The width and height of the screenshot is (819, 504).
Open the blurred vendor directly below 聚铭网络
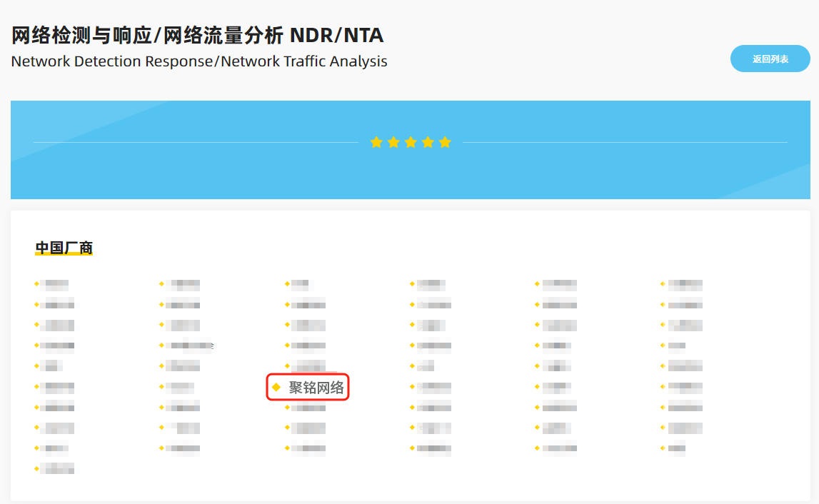point(308,408)
